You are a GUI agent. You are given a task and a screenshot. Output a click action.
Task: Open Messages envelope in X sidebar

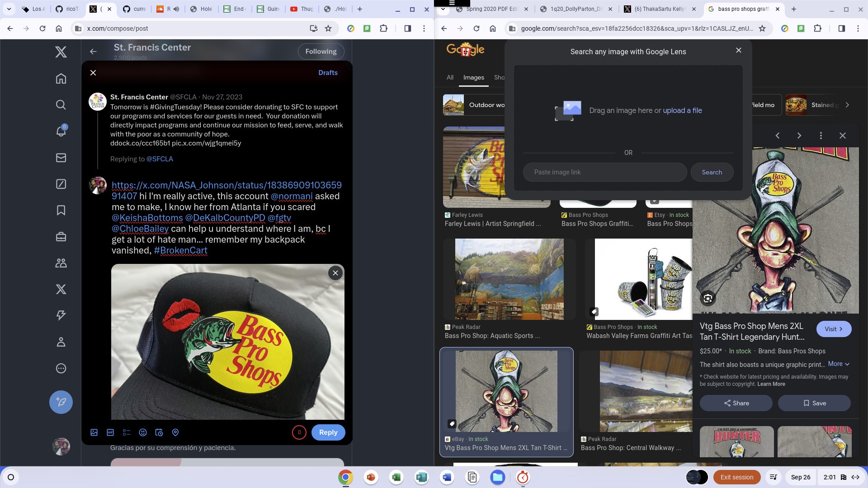pyautogui.click(x=61, y=158)
